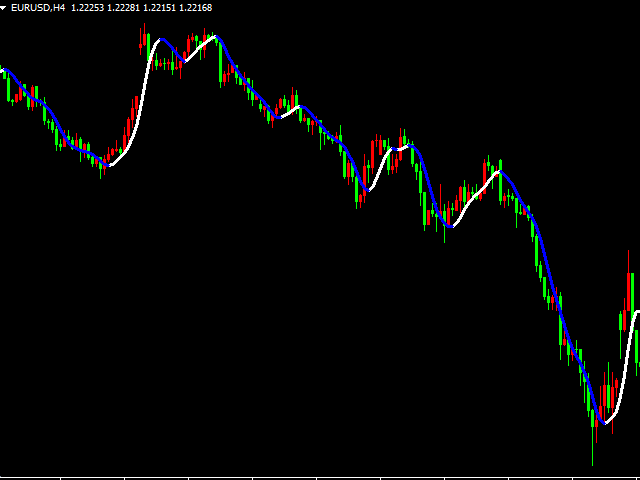640x480 pixels.
Task: Open the chart menu triangle beside EURUSD,H4
Action: 4,8
